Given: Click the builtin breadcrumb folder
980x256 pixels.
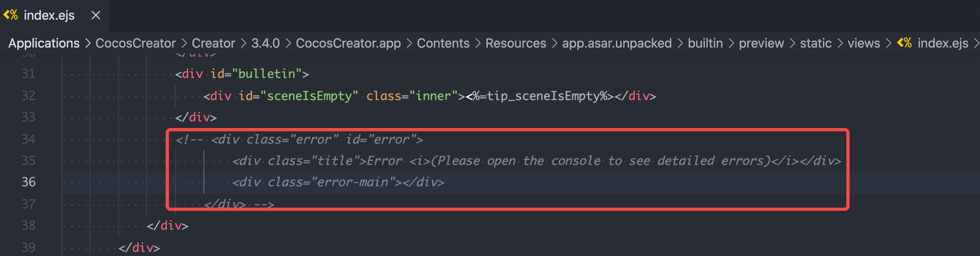Looking at the screenshot, I should [x=705, y=43].
